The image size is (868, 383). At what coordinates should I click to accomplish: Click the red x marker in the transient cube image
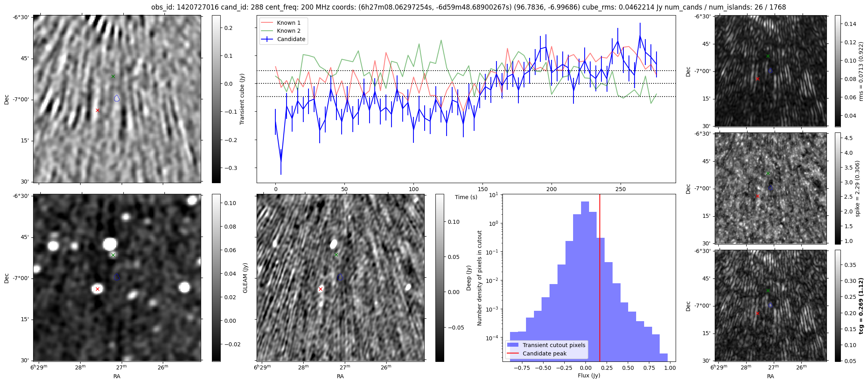coord(97,111)
